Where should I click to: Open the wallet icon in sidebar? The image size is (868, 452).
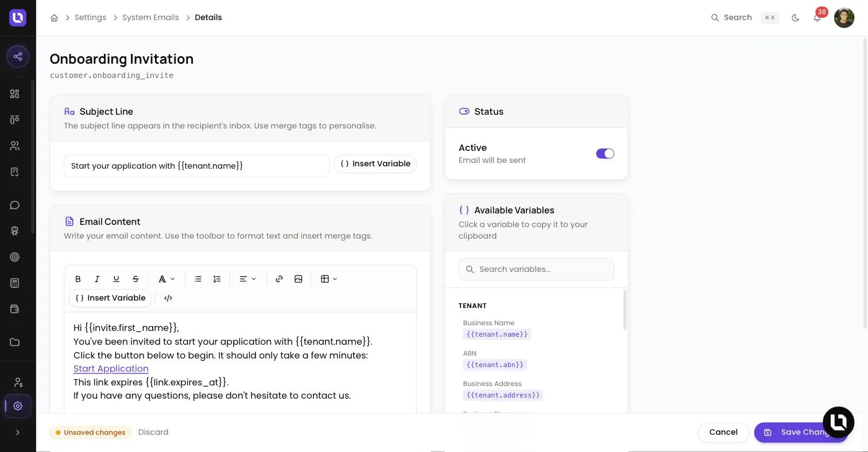click(x=15, y=309)
